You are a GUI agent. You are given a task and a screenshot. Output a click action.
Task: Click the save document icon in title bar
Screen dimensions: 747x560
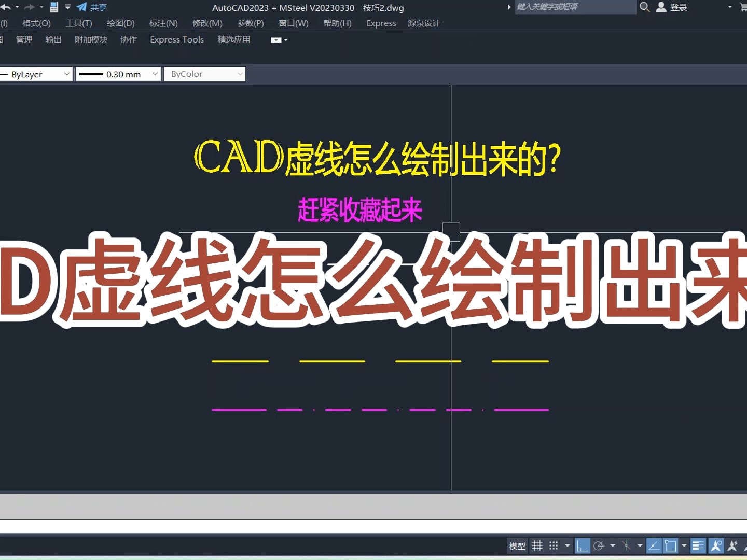(53, 7)
